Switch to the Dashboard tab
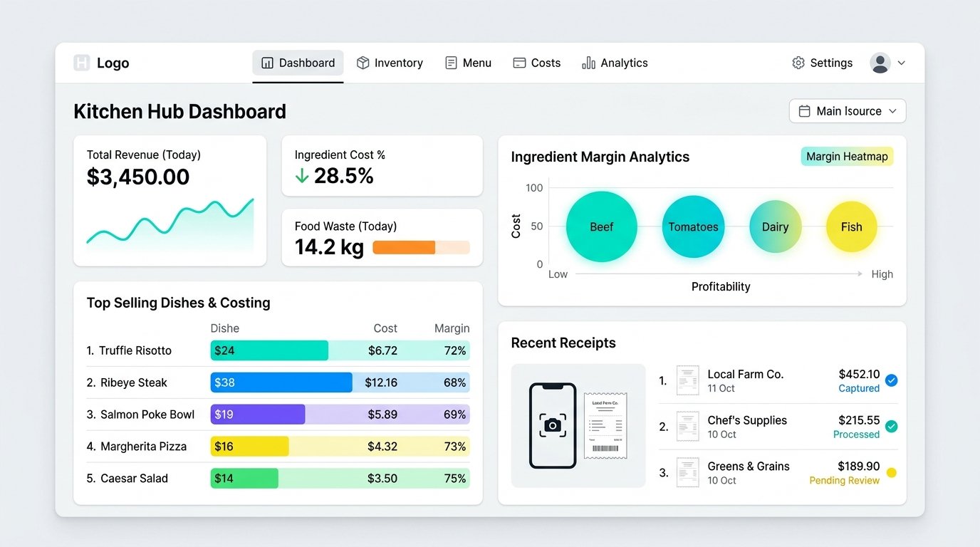The width and height of the screenshot is (980, 547). pyautogui.click(x=298, y=63)
